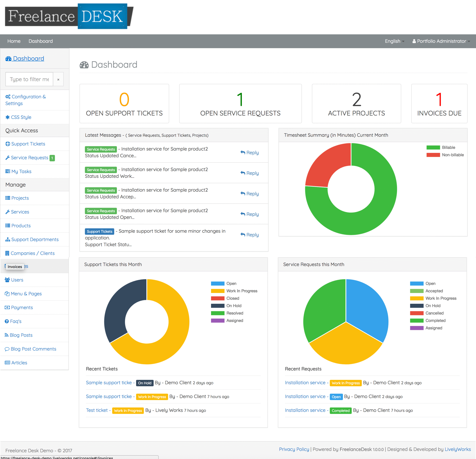This screenshot has height=459, width=476.
Task: Open Support Departments
Action: (35, 239)
